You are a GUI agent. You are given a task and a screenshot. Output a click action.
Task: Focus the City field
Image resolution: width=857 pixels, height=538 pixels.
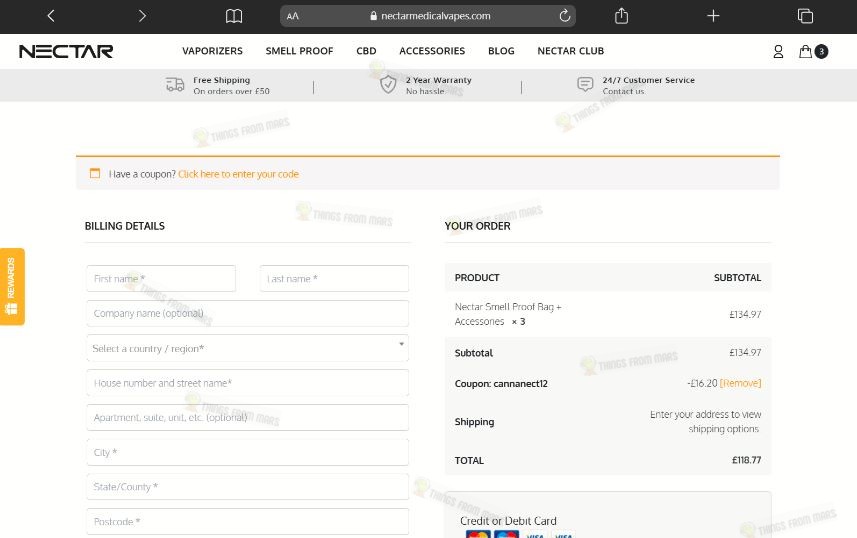point(248,452)
